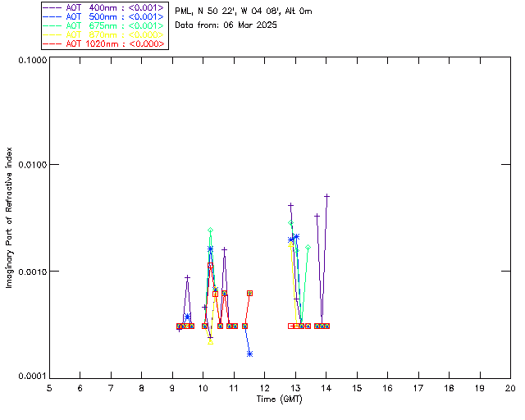Click the AOT 500nm legend entry
This screenshot has width=525, height=420.
[x=103, y=16]
